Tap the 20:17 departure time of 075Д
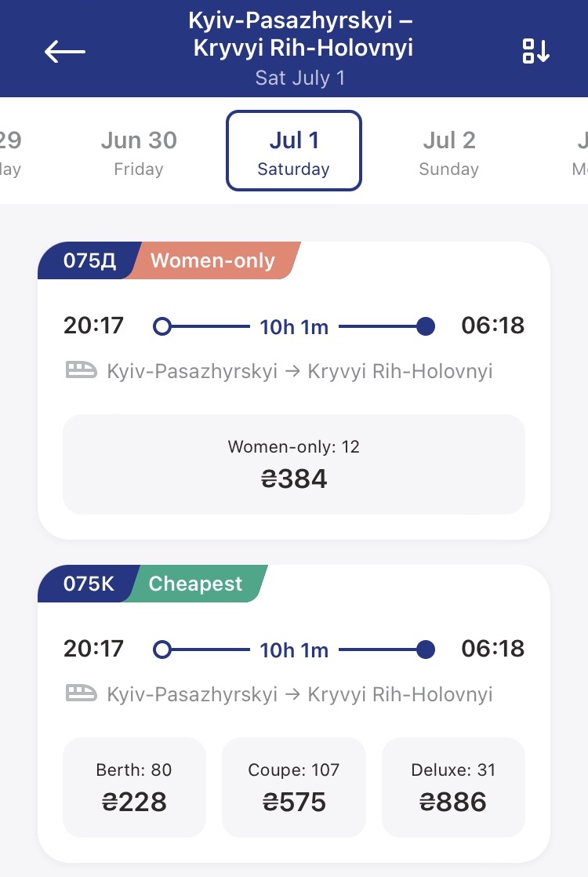The height and width of the screenshot is (877, 588). click(x=93, y=326)
